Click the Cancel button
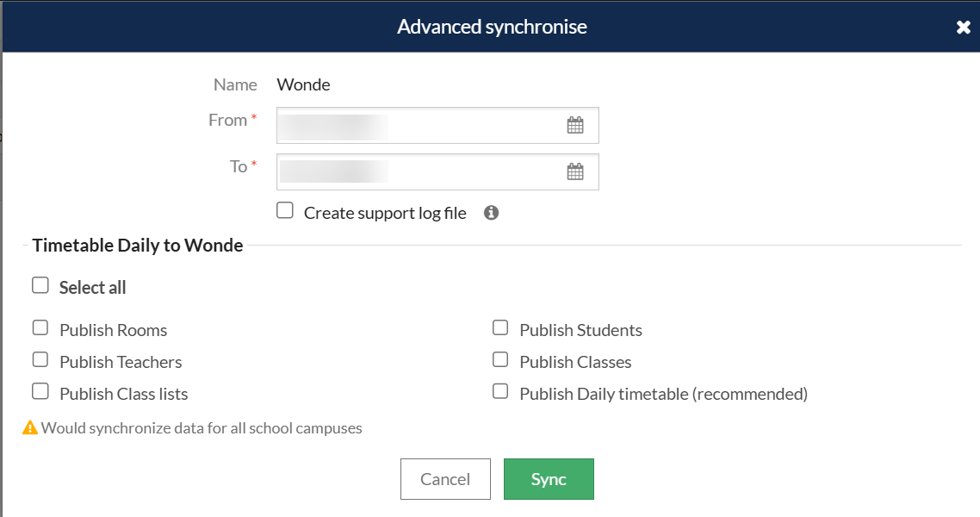 [x=445, y=479]
